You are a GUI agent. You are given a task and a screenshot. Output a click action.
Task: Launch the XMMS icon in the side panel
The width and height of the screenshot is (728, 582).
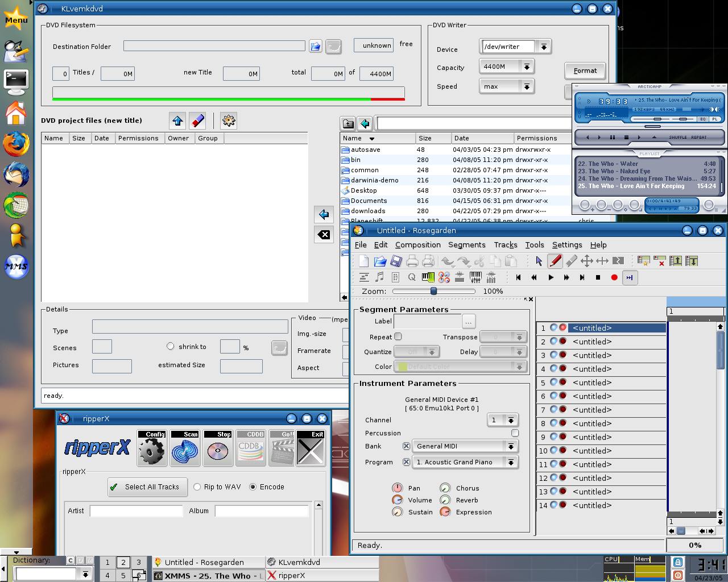click(x=16, y=266)
